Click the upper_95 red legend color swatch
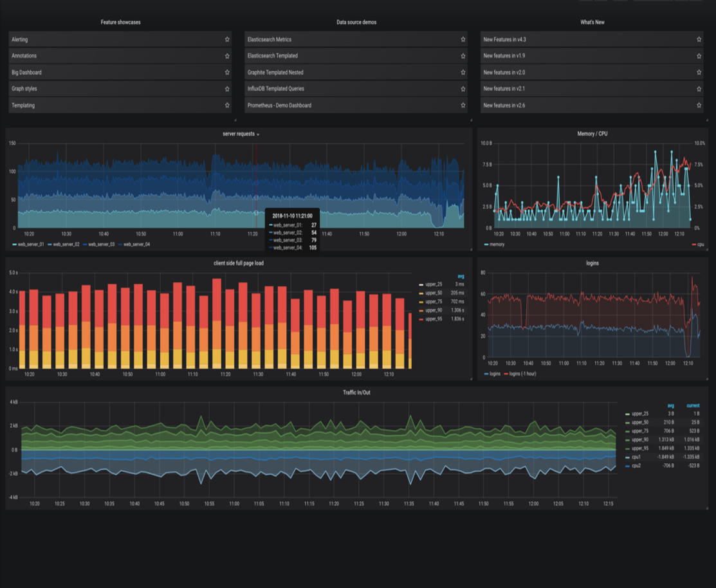The height and width of the screenshot is (588, 716). click(422, 319)
